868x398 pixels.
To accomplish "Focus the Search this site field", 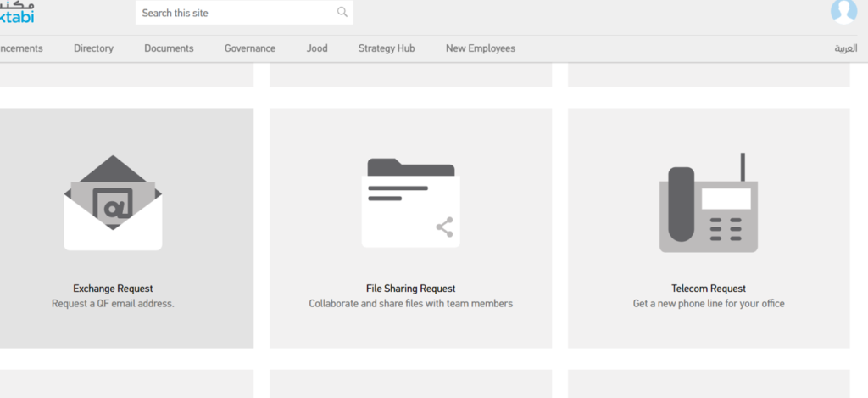I will pos(244,12).
